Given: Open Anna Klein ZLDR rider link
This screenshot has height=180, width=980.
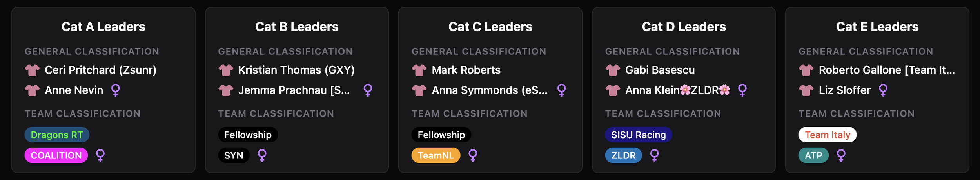Looking at the screenshot, I should coord(678,90).
